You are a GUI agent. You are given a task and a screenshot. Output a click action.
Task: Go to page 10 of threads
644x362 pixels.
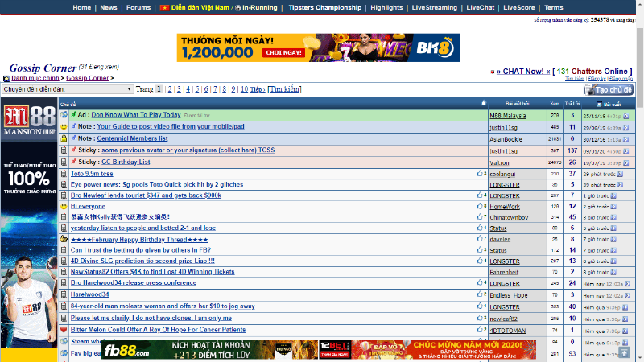244,89
